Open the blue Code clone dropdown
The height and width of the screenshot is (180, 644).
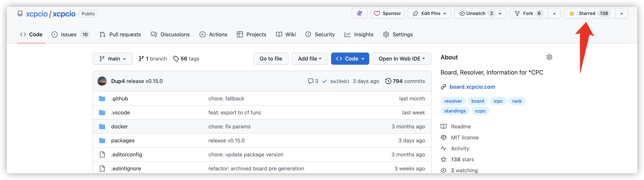tap(350, 59)
